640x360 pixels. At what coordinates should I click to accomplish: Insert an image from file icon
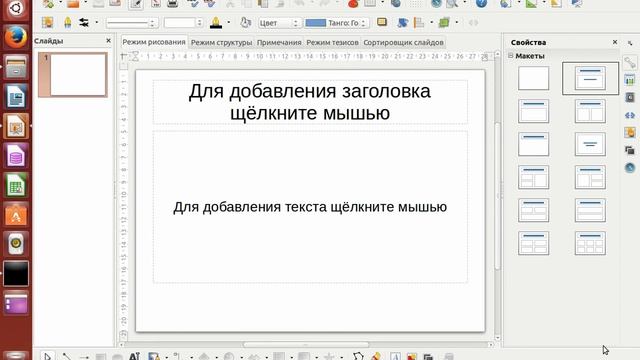tap(411, 357)
